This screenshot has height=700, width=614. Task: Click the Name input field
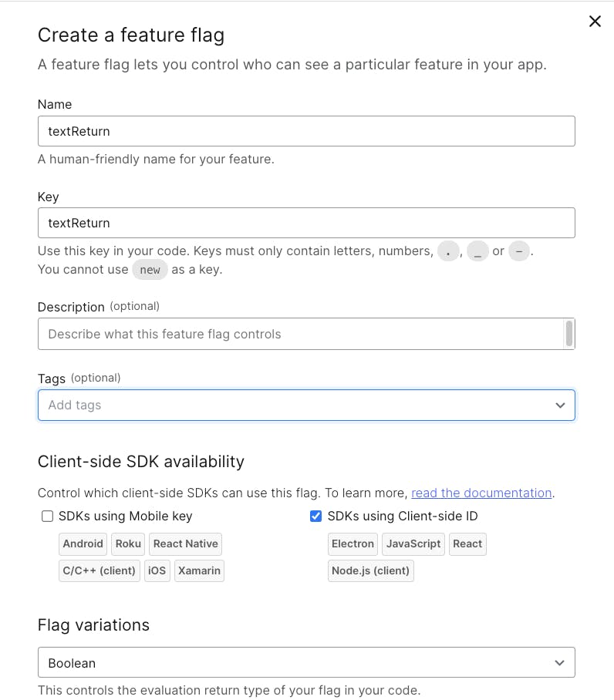[306, 131]
